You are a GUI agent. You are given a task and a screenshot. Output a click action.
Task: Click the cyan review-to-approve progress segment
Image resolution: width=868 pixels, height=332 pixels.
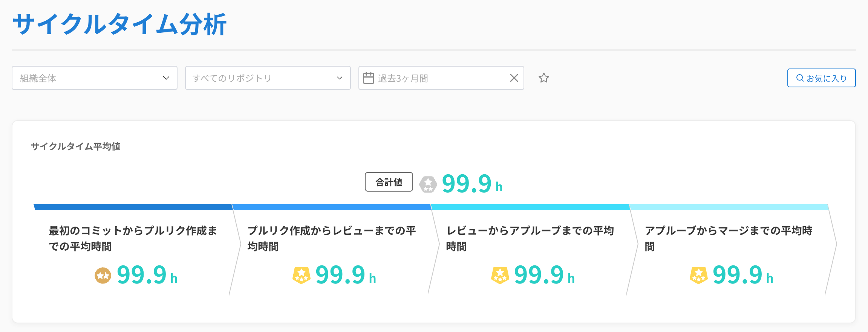click(530, 207)
